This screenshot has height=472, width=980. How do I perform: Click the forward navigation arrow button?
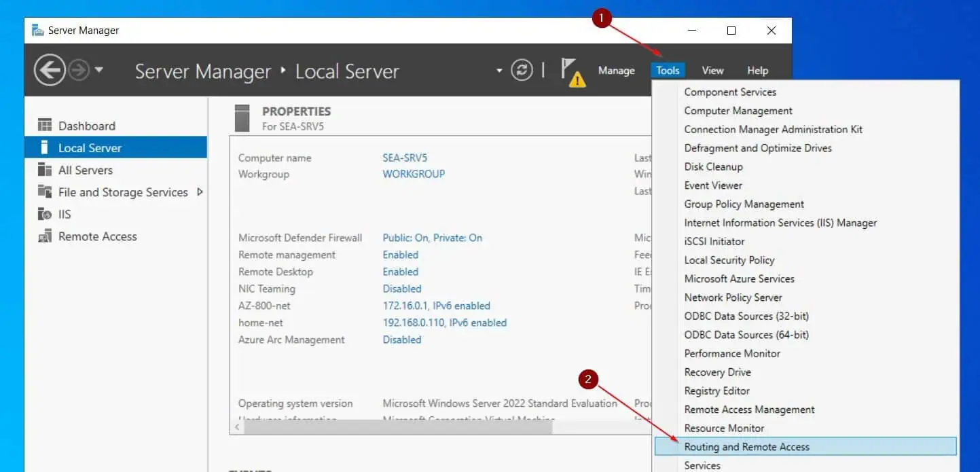click(79, 70)
